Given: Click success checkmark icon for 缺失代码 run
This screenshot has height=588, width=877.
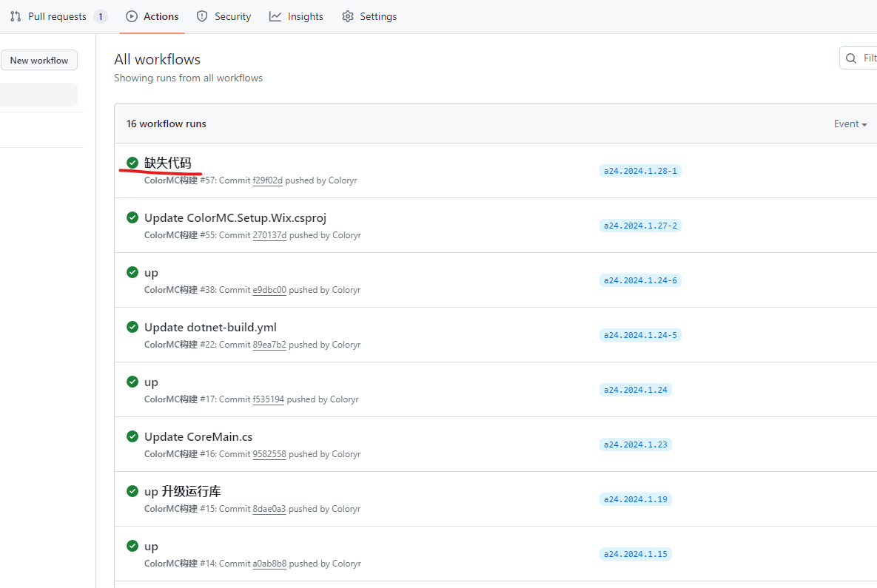Looking at the screenshot, I should click(132, 163).
